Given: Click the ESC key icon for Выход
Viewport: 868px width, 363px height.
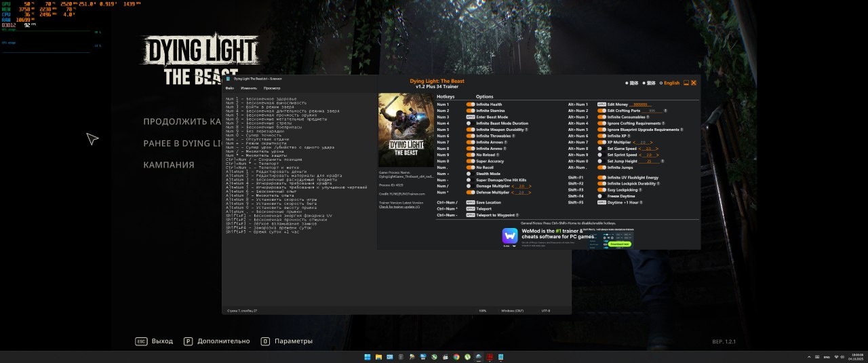Looking at the screenshot, I should [141, 341].
